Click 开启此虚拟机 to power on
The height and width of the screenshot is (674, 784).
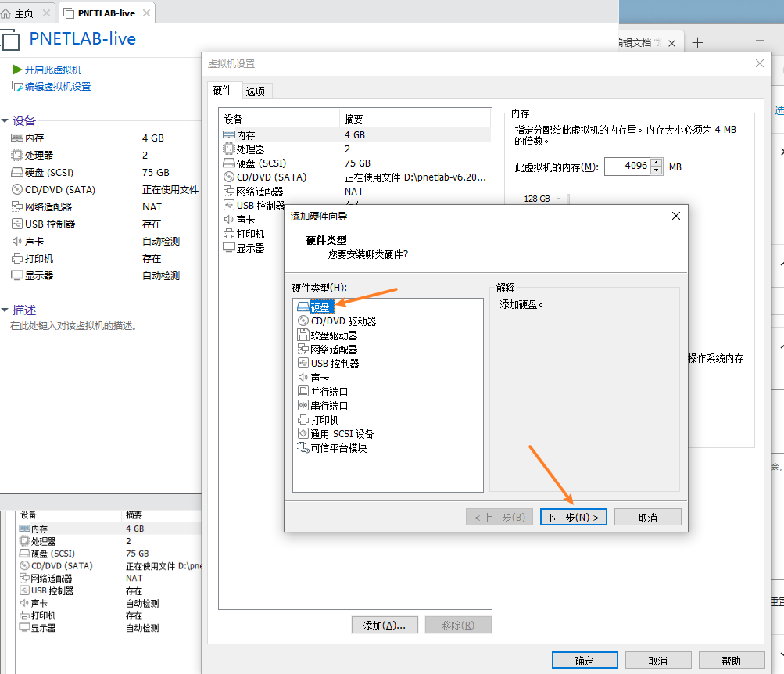click(52, 70)
